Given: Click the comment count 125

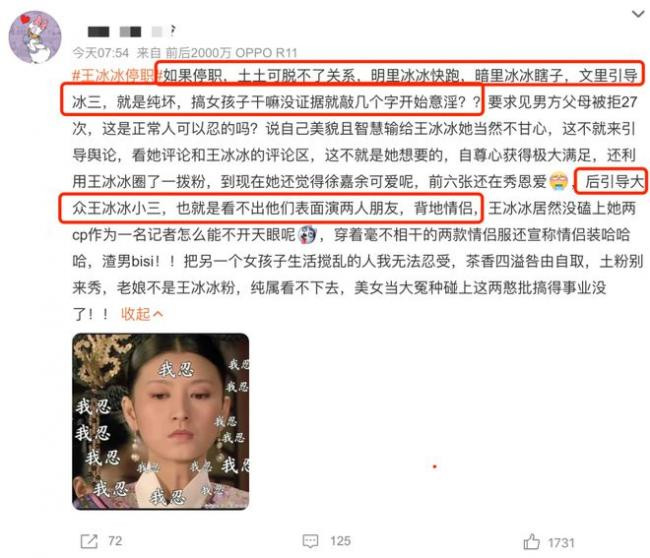Looking at the screenshot, I should (x=340, y=541).
